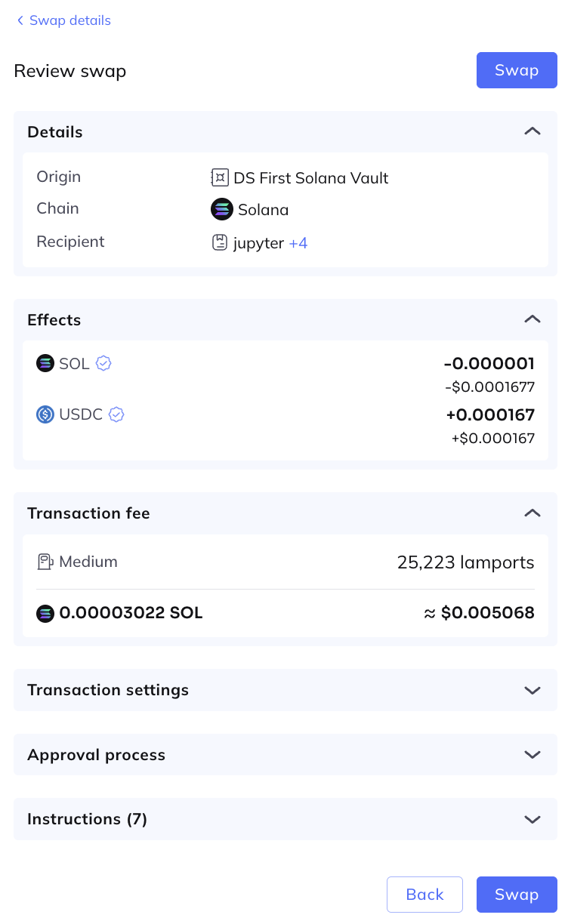Click the gas pump icon beside Medium
Screen dimensions: 568x924
click(45, 562)
